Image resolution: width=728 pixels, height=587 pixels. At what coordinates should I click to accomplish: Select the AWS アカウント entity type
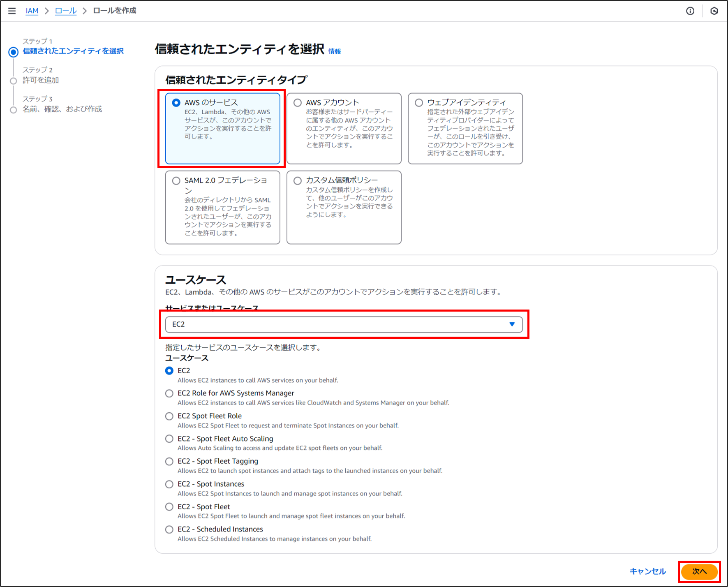click(298, 103)
